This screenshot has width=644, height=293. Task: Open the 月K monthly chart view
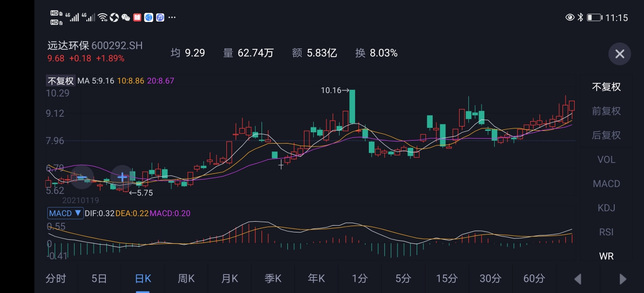pos(229,278)
